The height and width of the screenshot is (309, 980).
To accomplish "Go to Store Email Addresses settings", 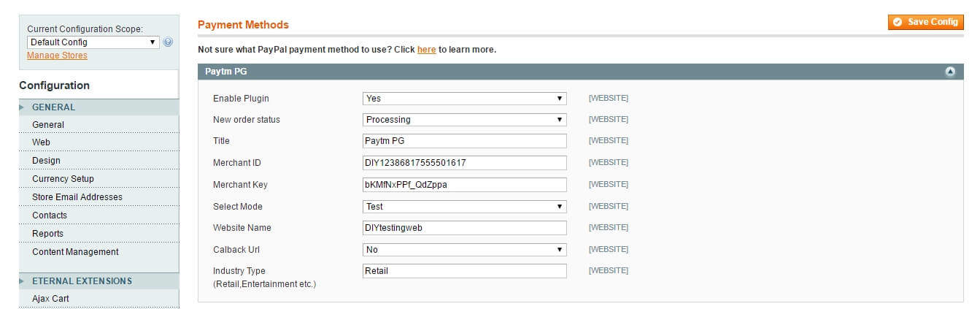I will (x=77, y=197).
